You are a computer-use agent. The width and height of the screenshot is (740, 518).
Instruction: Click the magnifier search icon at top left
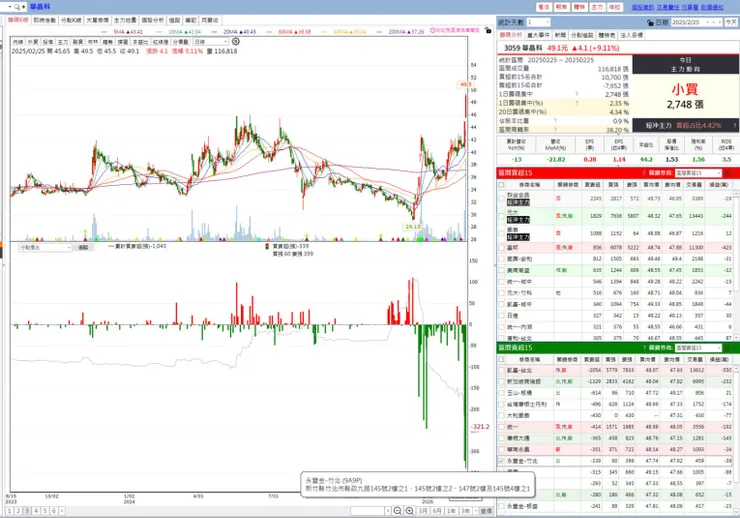pyautogui.click(x=17, y=7)
